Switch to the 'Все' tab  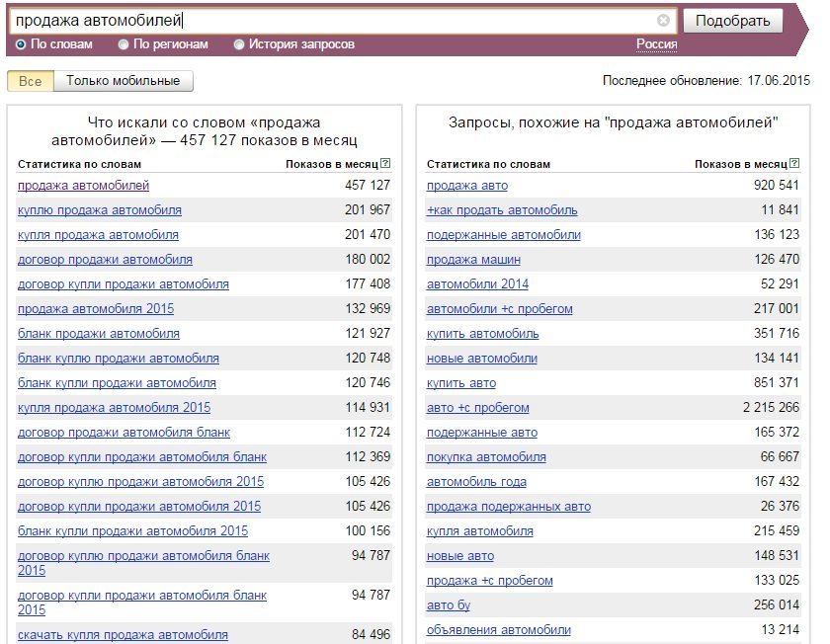31,81
